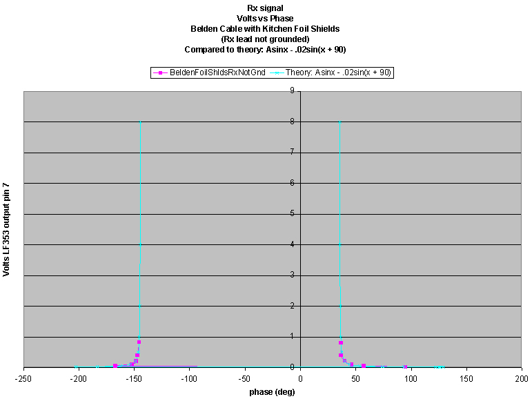Click the x-axis label -250

[23, 378]
